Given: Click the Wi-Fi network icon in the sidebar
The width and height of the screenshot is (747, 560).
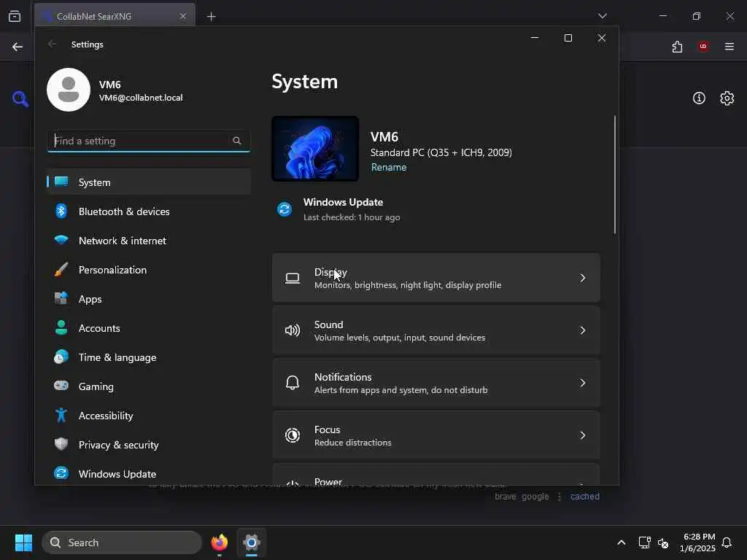Looking at the screenshot, I should click(x=61, y=239).
